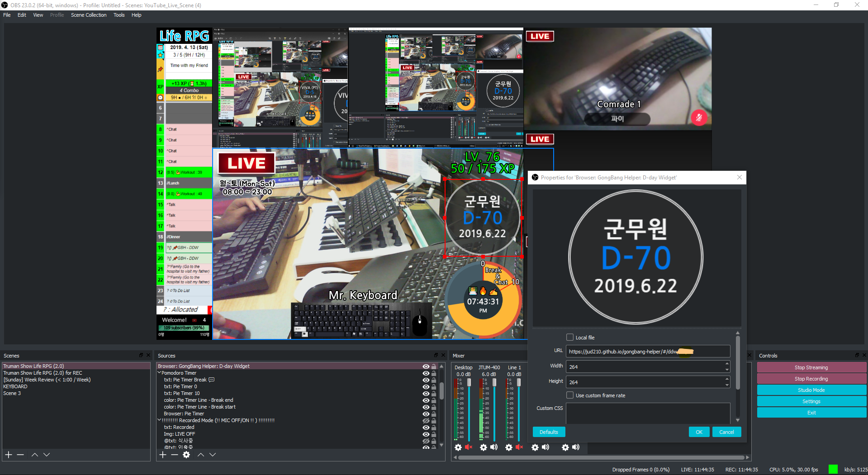The height and width of the screenshot is (475, 868).
Task: Add a new source with the plus icon
Action: 162,455
